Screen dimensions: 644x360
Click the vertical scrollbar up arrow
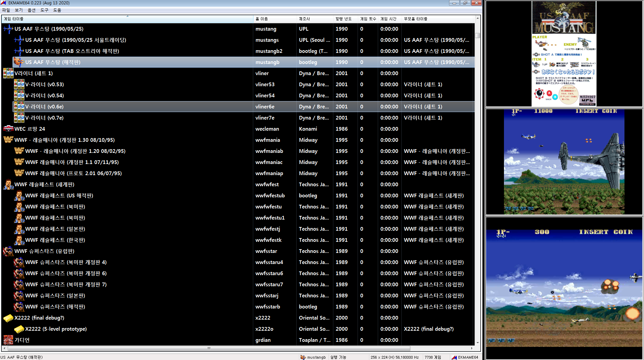tap(477, 18)
